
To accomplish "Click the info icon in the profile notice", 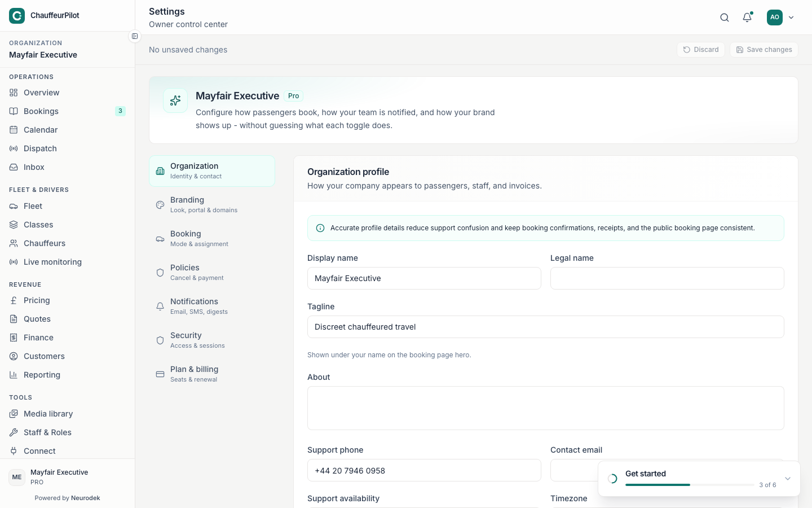I will 320,228.
